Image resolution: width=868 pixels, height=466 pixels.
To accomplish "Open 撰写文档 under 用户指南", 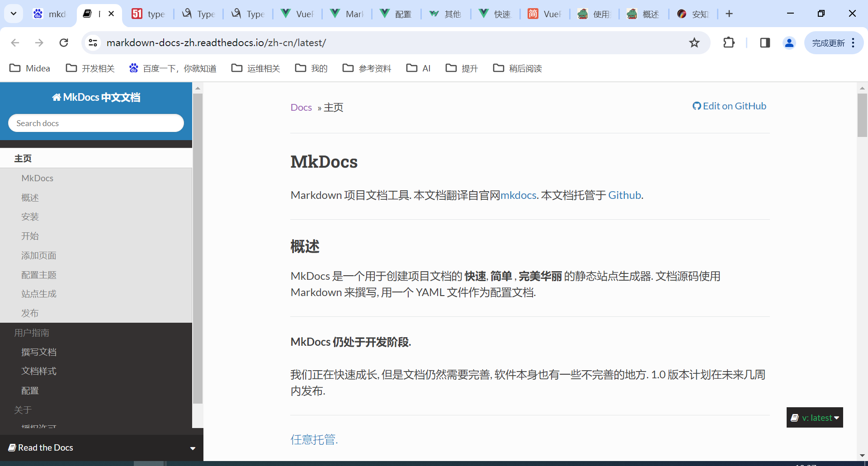I will point(96,352).
